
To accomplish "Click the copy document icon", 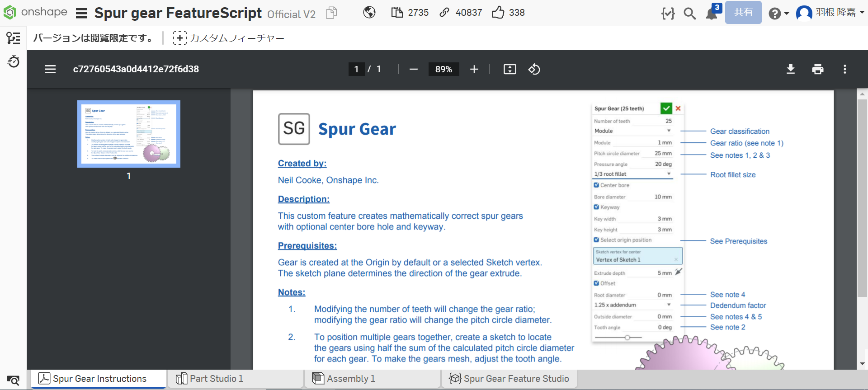I will (331, 13).
